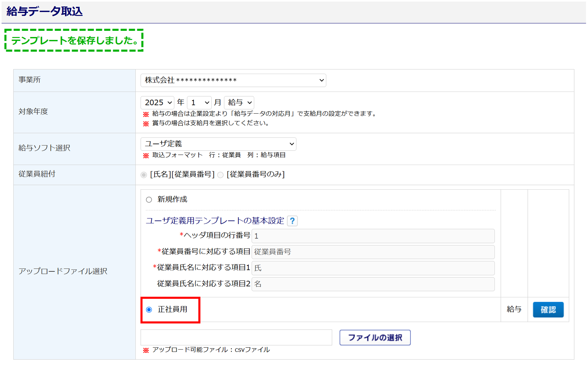Open the year dropdown showing 2025
Image resolution: width=588 pixels, height=371 pixels.
pyautogui.click(x=158, y=103)
